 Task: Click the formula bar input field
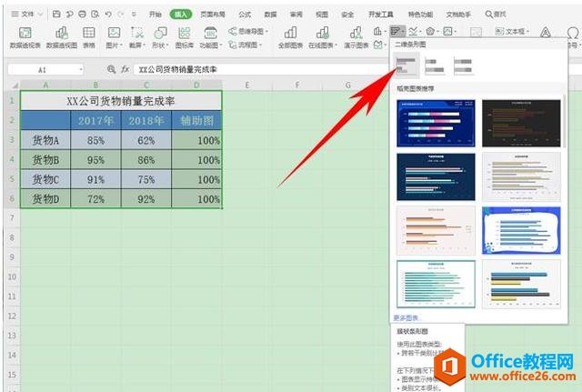(260, 69)
